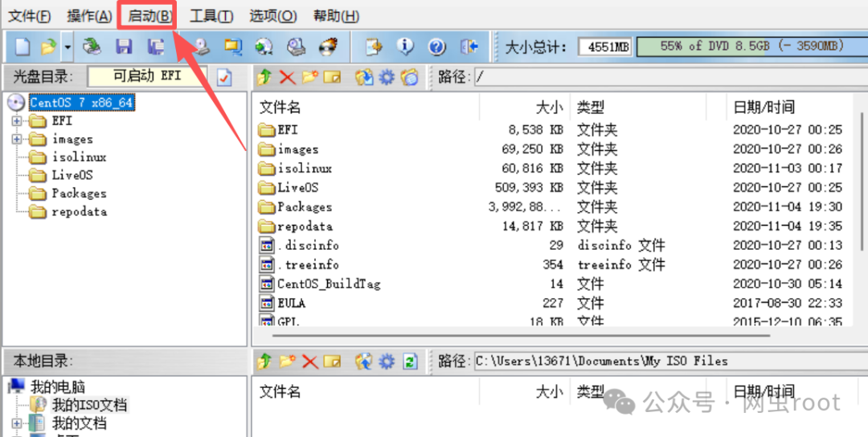Click the blue question-mark Help icon
The image size is (868, 437).
tap(437, 47)
